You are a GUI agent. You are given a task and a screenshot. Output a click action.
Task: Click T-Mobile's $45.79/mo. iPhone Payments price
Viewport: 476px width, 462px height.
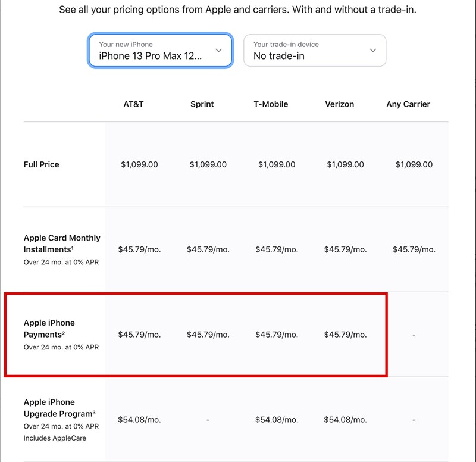click(x=277, y=335)
